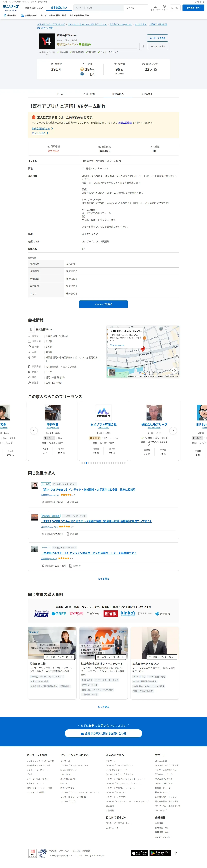This screenshot has width=207, height=868.
Task: Open the Google Play download badge
Action: pos(160,853)
